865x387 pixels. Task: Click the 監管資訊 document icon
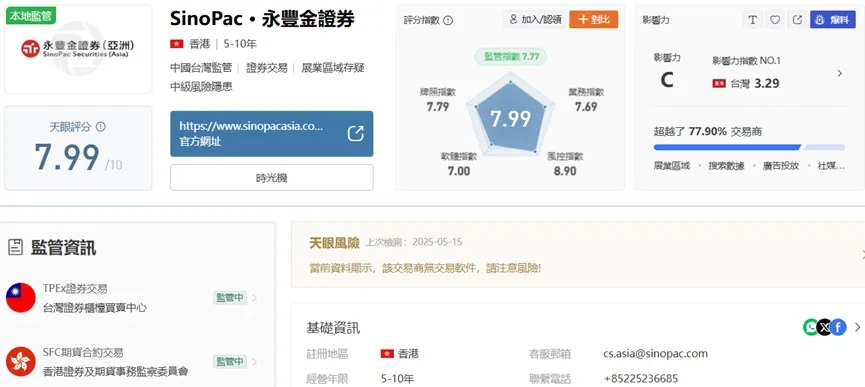15,248
